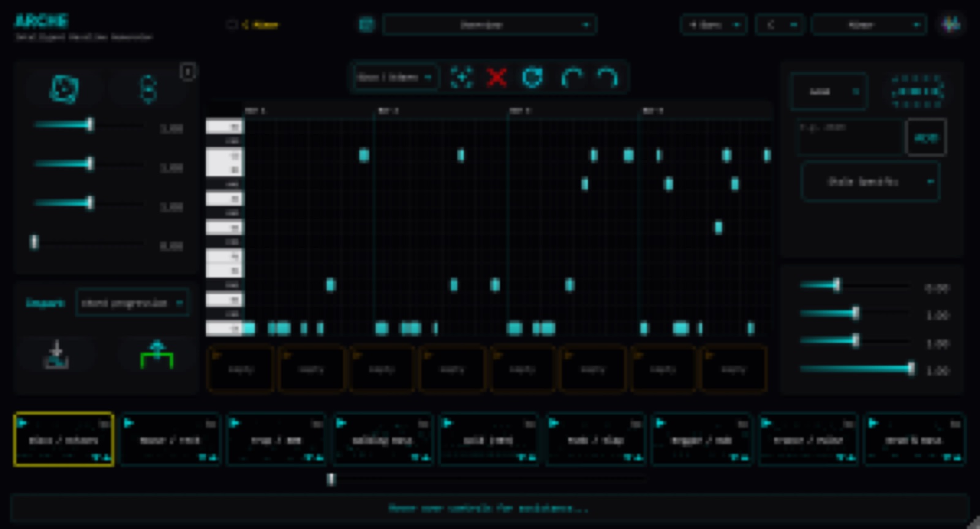The height and width of the screenshot is (529, 980).
Task: Select the reggae / dub pattern card
Action: tap(701, 440)
